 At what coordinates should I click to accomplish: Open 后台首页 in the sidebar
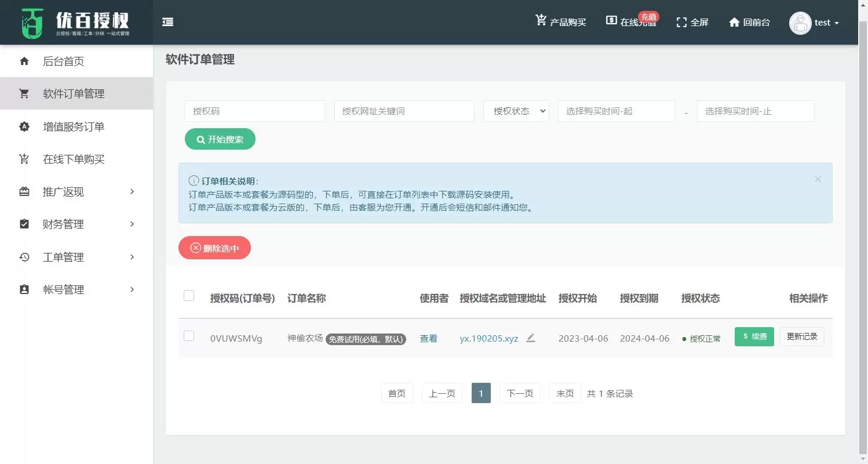click(x=76, y=61)
